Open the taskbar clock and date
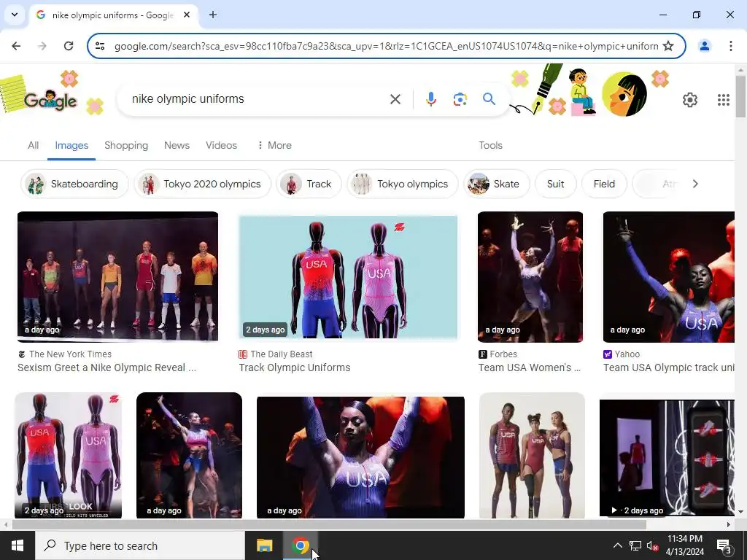Screen dimensions: 747x560 tap(684, 545)
